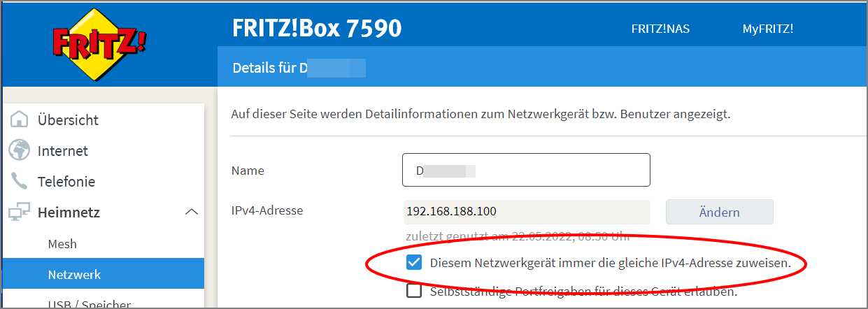Click the FRITZ! logo

coord(99,46)
